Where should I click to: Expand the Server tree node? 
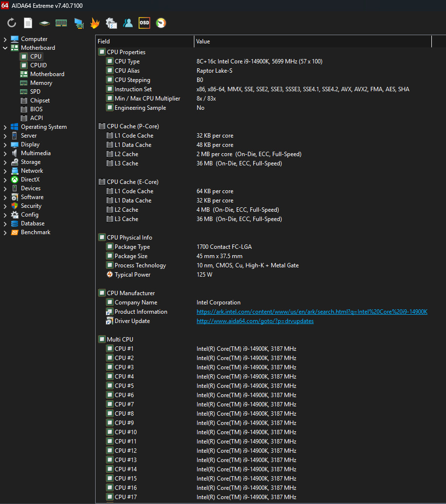click(x=5, y=136)
